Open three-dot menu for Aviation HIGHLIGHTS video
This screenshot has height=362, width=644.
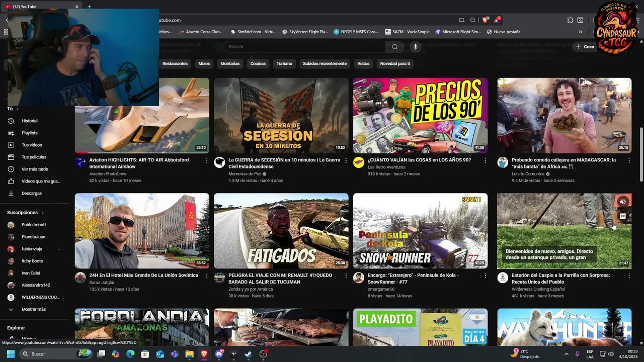[x=207, y=160]
